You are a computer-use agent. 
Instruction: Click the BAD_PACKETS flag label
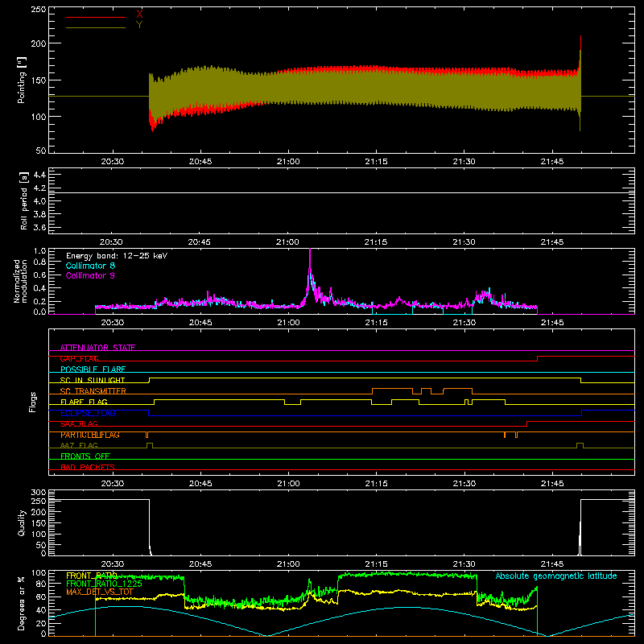[x=88, y=467]
